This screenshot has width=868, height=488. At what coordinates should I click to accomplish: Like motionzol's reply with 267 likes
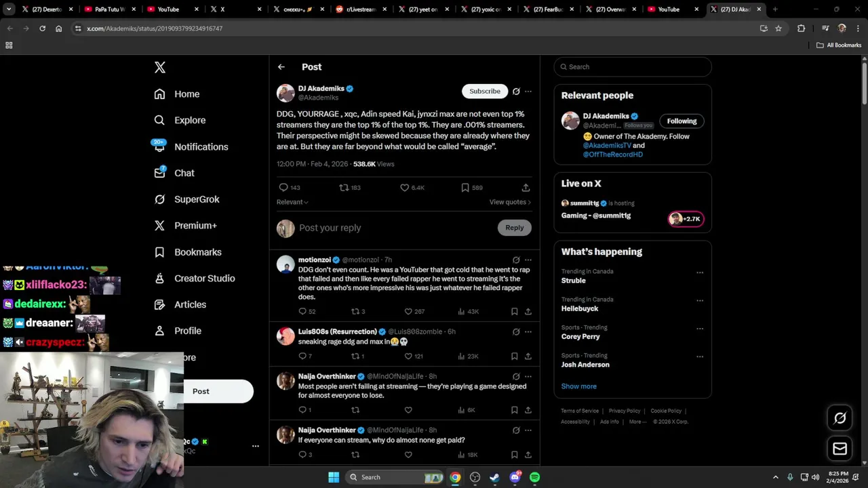click(x=408, y=312)
